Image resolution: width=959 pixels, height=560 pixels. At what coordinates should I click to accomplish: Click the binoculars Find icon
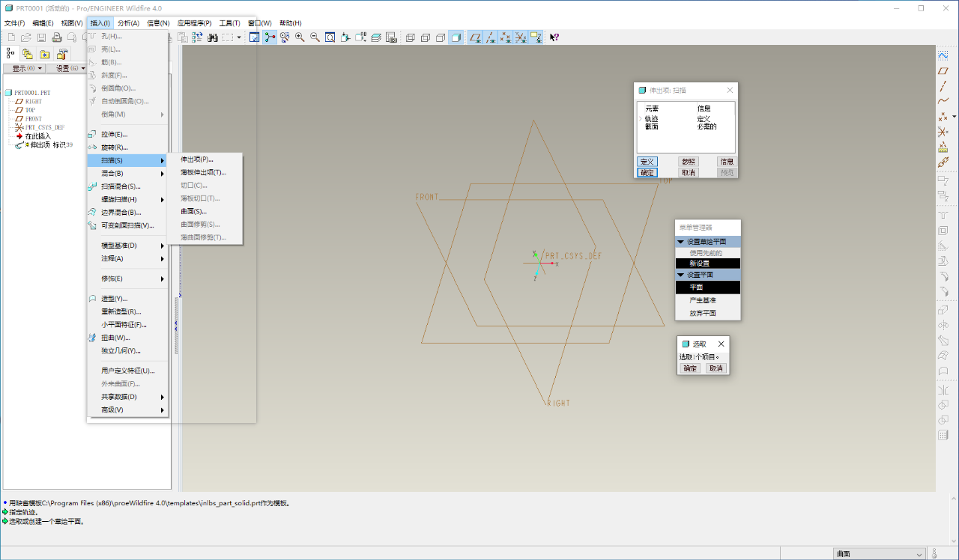click(x=213, y=37)
